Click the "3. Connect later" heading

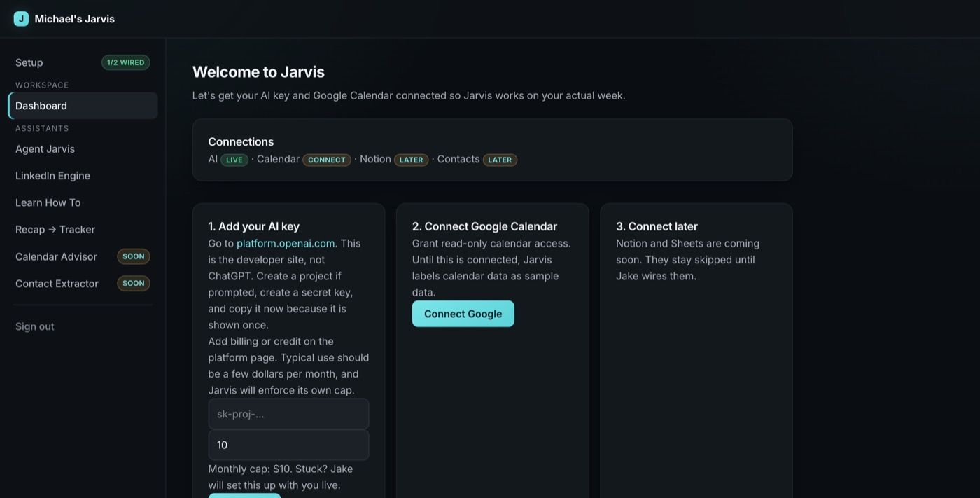(657, 226)
